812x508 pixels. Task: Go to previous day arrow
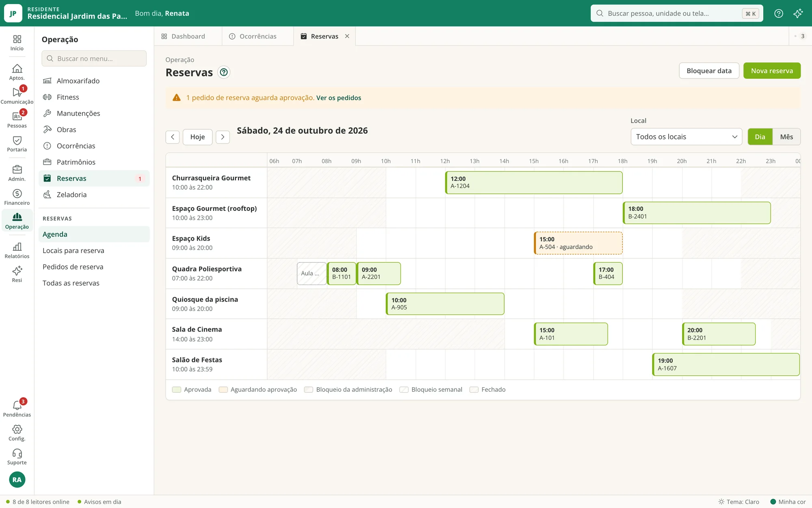[x=173, y=137]
